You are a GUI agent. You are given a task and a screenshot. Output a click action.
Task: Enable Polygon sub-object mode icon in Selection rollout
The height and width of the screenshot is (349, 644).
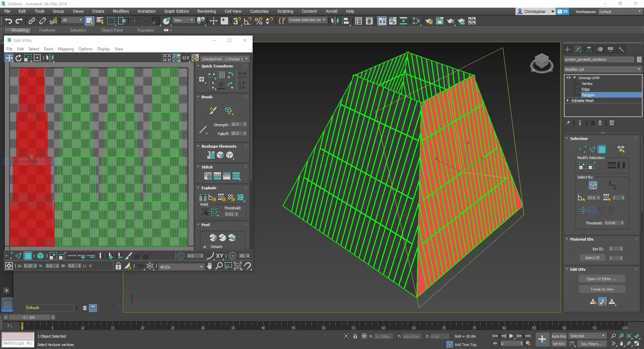(x=602, y=149)
